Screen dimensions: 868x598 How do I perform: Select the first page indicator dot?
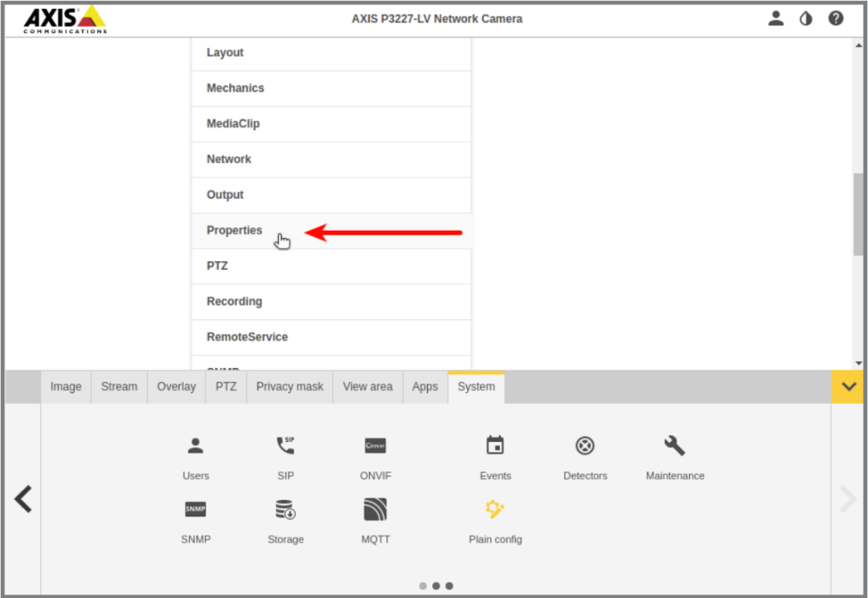click(x=423, y=586)
